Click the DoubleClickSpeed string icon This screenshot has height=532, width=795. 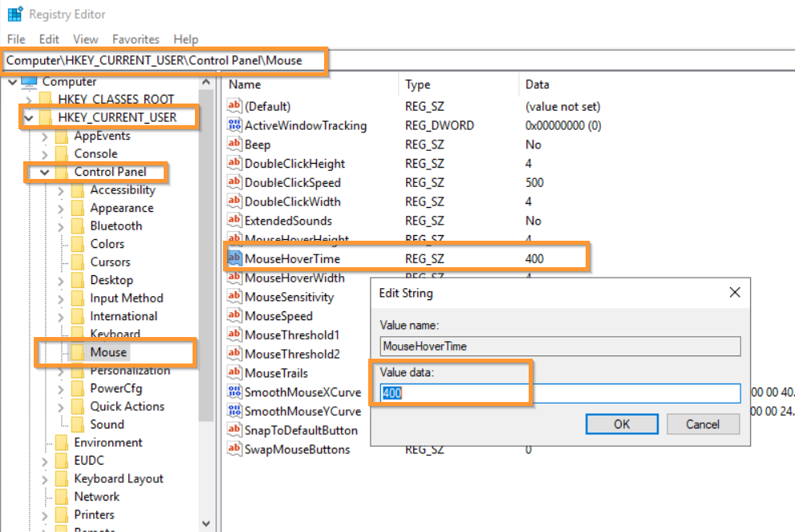pos(235,182)
